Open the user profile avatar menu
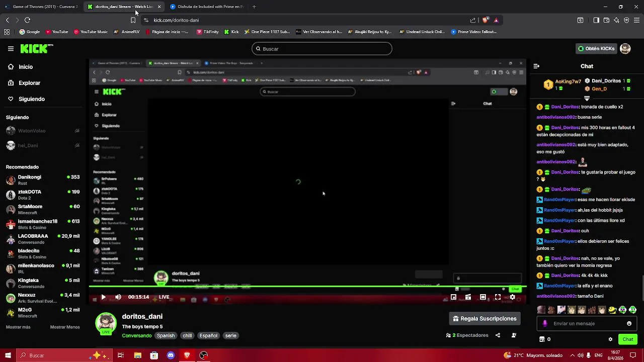The image size is (644, 362). pyautogui.click(x=625, y=49)
